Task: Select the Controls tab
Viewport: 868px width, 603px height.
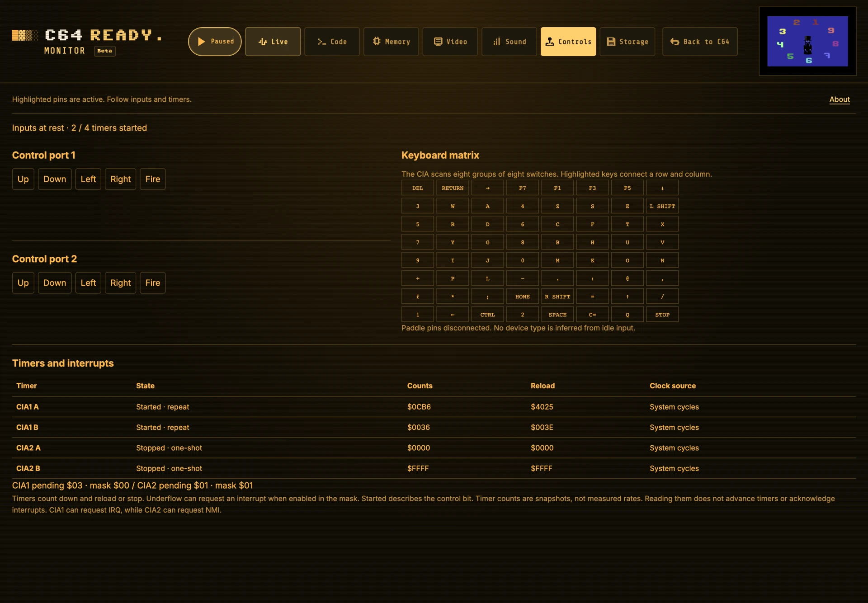Action: (568, 42)
